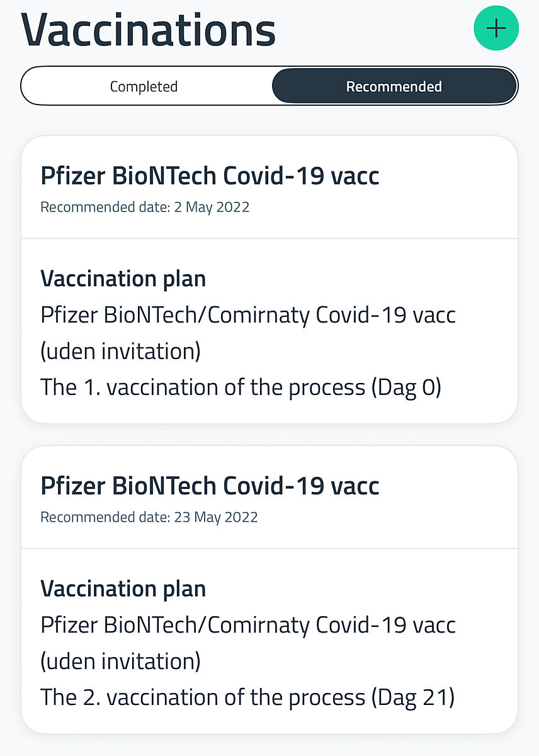Select the Recommended tab
The height and width of the screenshot is (756, 539).
[x=394, y=86]
